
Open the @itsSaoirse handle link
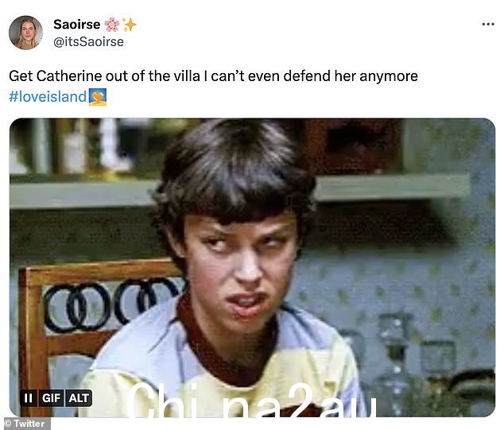[88, 42]
